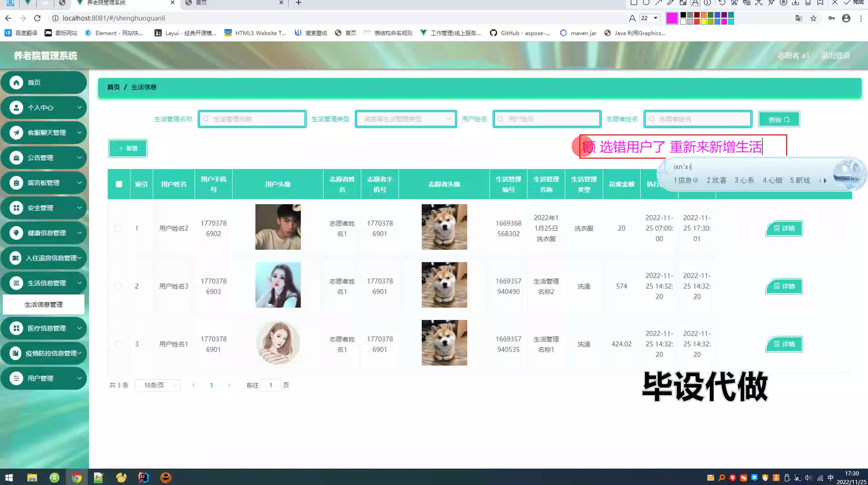The height and width of the screenshot is (485, 868).
Task: Click the Chrome bookmark star icon
Action: [x=813, y=18]
